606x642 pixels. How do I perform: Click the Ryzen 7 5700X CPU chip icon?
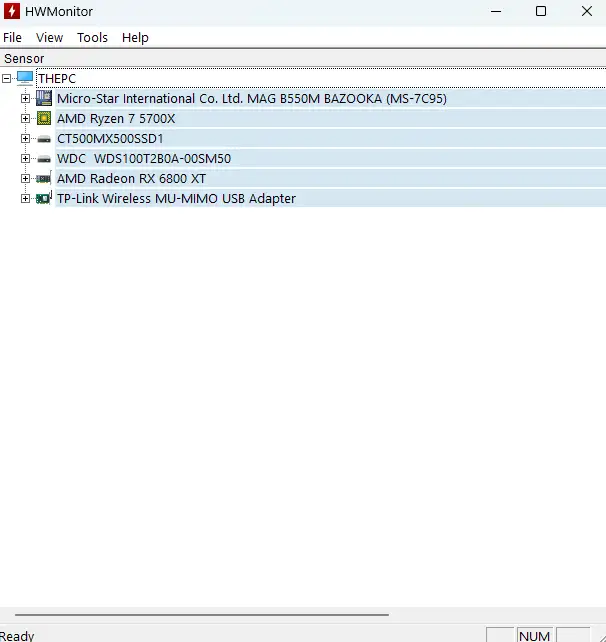pyautogui.click(x=44, y=118)
